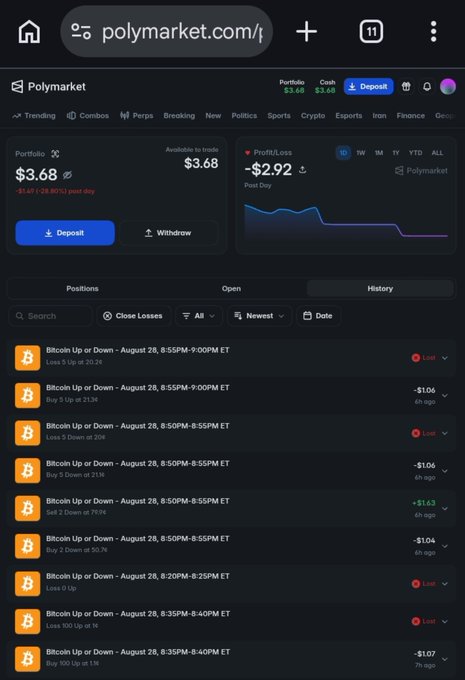The height and width of the screenshot is (680, 465).
Task: Click Bitcoin icon on Buy 5 Down row
Action: [27, 471]
